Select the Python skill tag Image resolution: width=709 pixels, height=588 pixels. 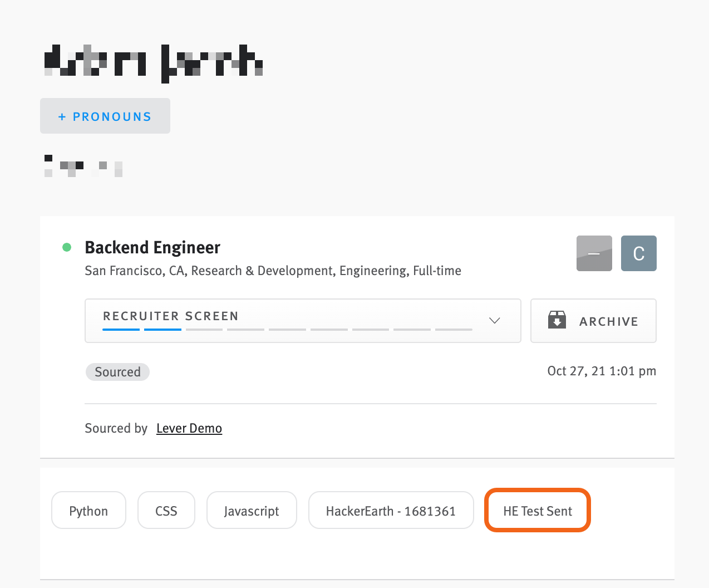coord(88,510)
